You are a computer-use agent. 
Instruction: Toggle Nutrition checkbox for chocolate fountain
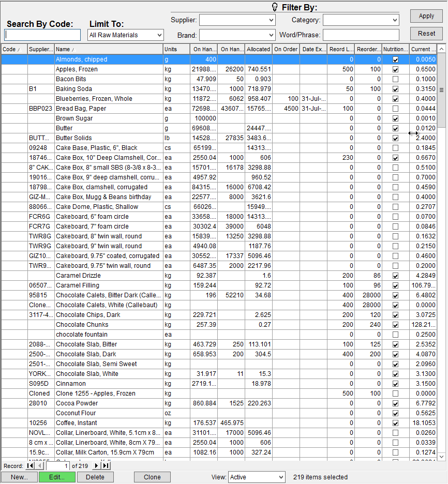tap(395, 335)
